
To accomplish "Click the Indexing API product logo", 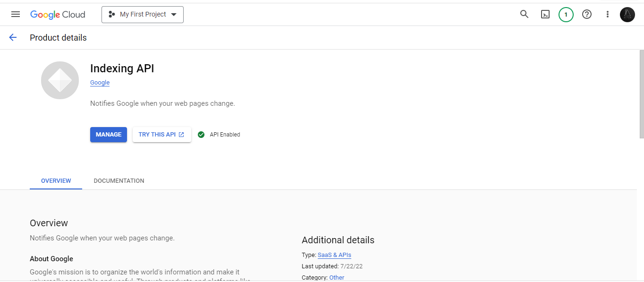I will tap(60, 80).
